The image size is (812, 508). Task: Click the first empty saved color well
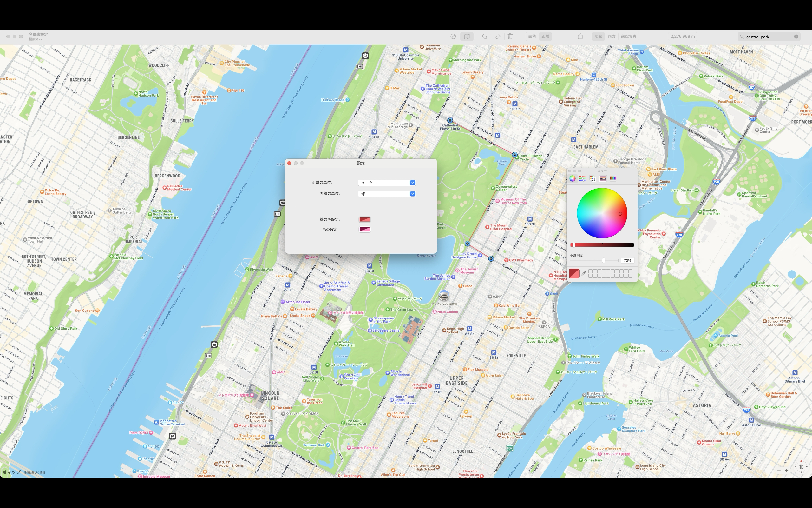coord(590,271)
